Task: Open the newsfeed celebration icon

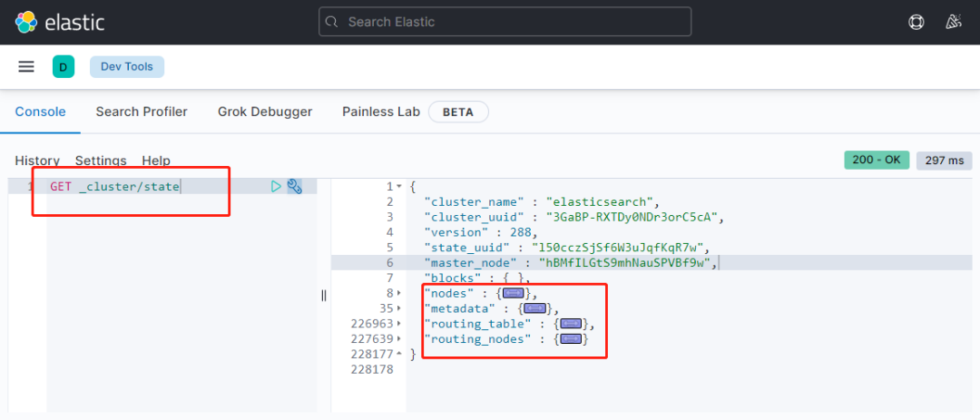Action: [953, 22]
